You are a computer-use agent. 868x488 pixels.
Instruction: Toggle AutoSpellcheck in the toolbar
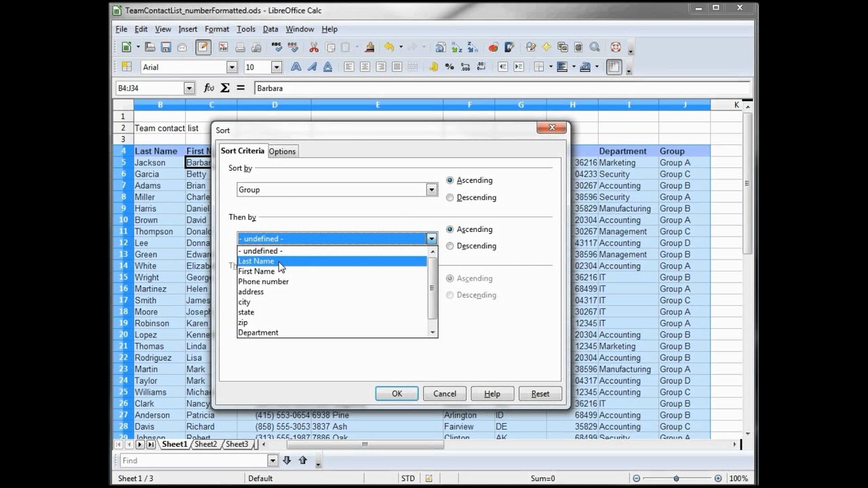click(x=293, y=47)
